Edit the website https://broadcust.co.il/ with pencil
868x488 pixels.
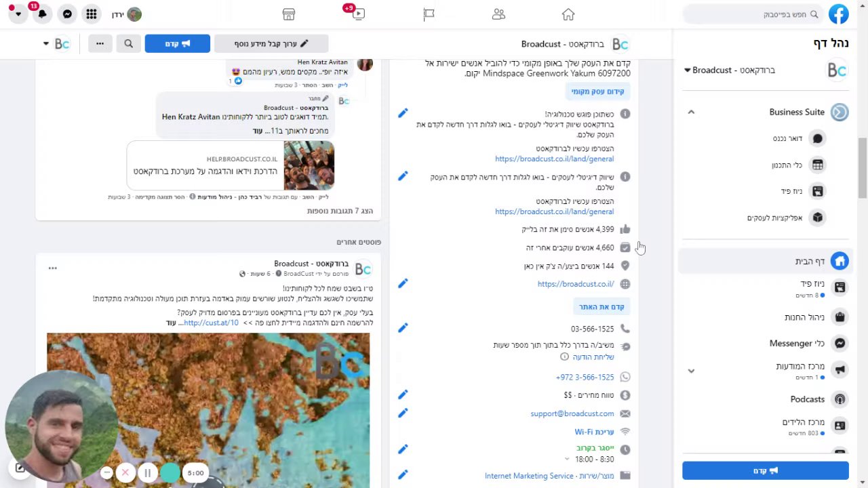pyautogui.click(x=403, y=283)
